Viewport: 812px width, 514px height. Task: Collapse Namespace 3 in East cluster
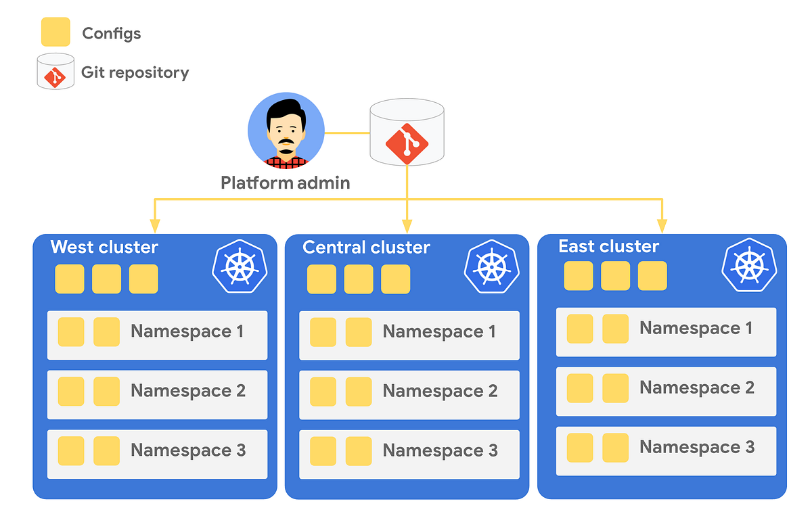[666, 450]
